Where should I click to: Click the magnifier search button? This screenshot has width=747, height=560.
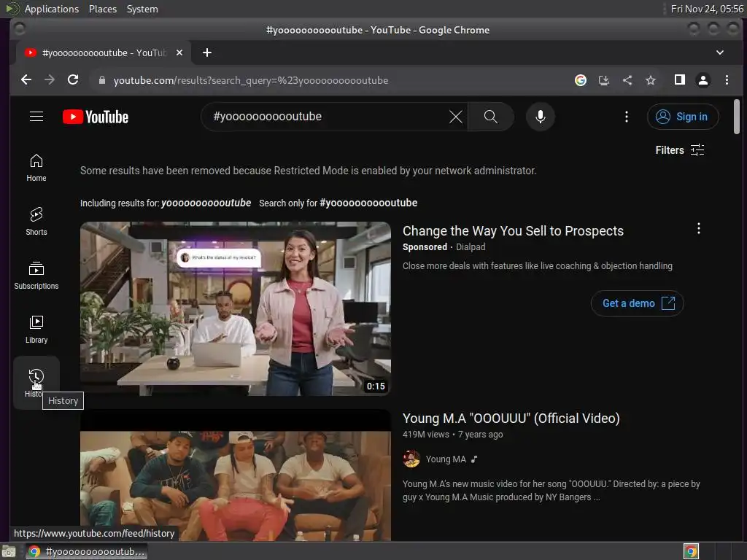[x=491, y=117]
